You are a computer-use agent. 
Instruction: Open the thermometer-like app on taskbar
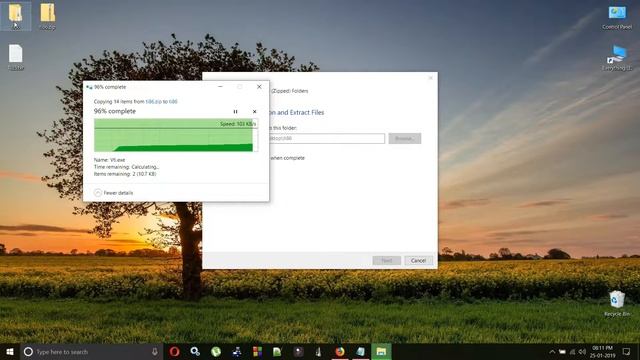pos(319,351)
